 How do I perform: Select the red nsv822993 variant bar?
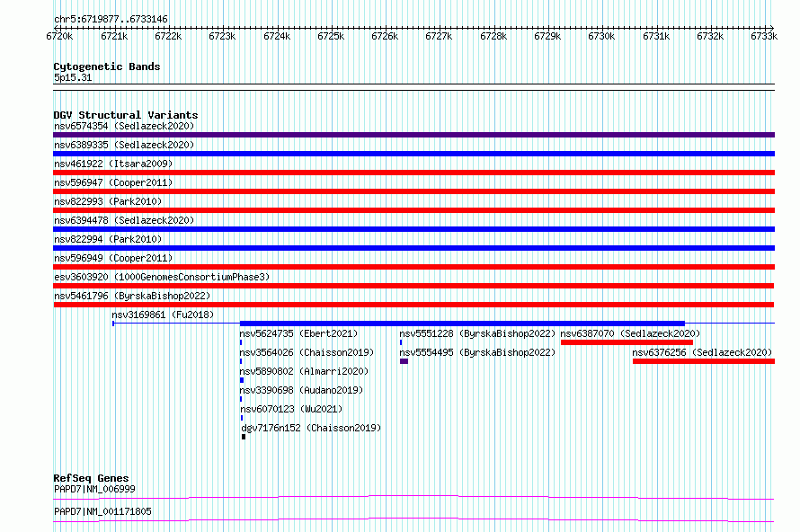[413, 210]
